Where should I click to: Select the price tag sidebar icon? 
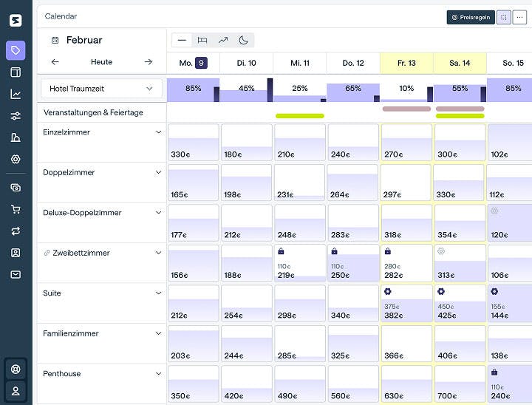click(x=16, y=50)
